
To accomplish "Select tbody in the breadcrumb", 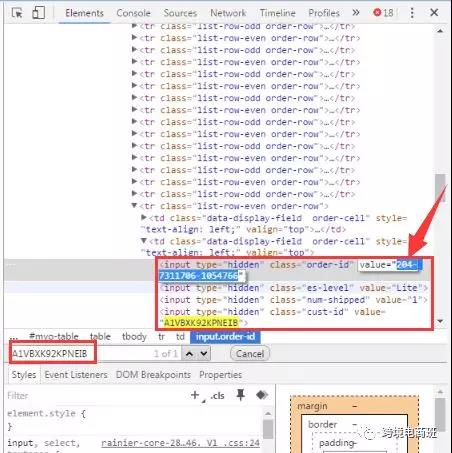I will pos(134,336).
